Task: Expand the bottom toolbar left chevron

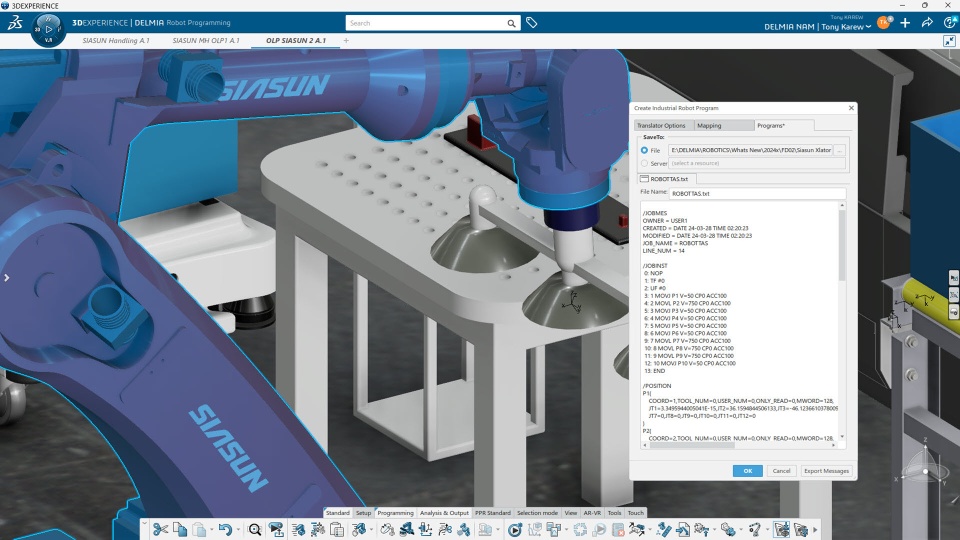Action: click(144, 523)
